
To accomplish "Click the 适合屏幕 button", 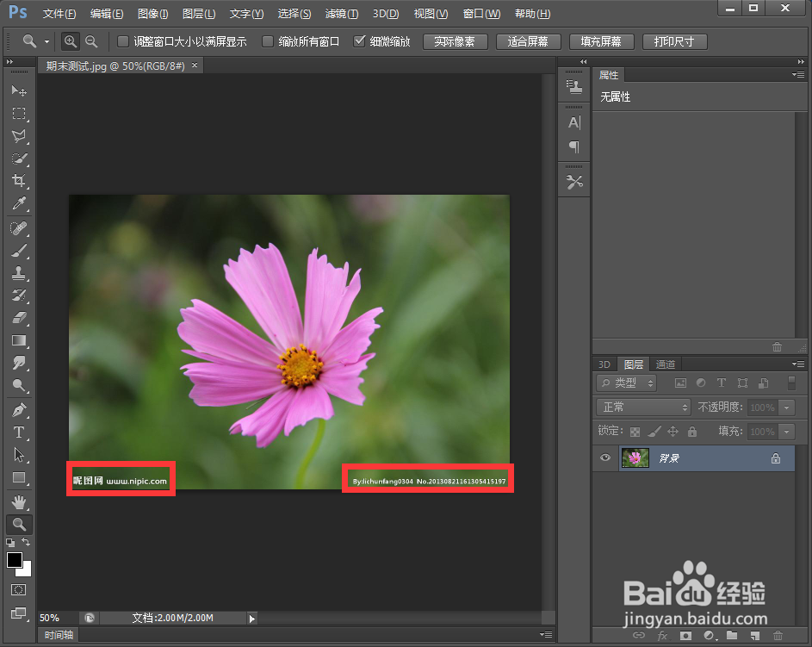I will (528, 41).
